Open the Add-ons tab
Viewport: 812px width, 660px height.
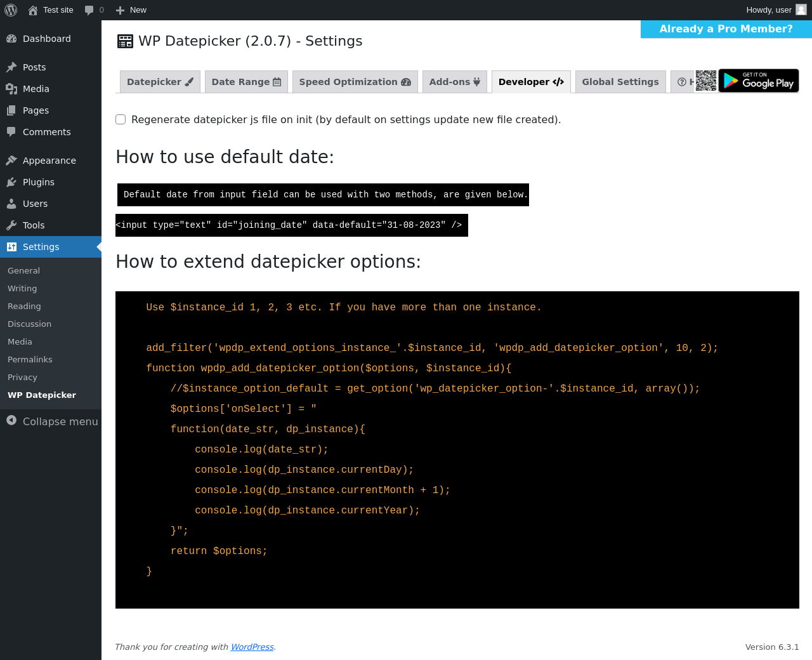(x=454, y=82)
